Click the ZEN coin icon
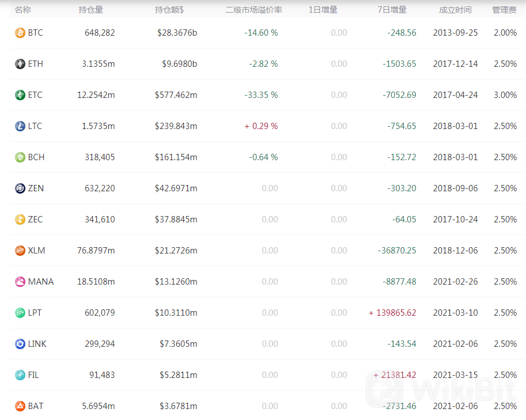 click(20, 188)
